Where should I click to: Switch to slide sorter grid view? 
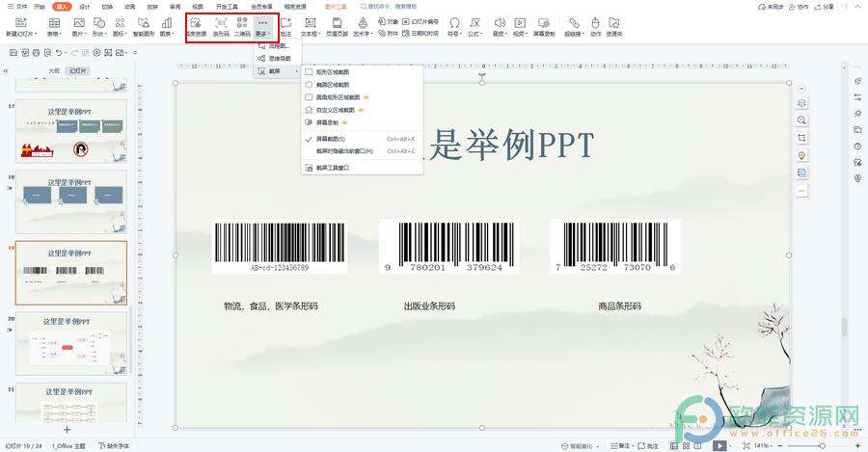686,445
